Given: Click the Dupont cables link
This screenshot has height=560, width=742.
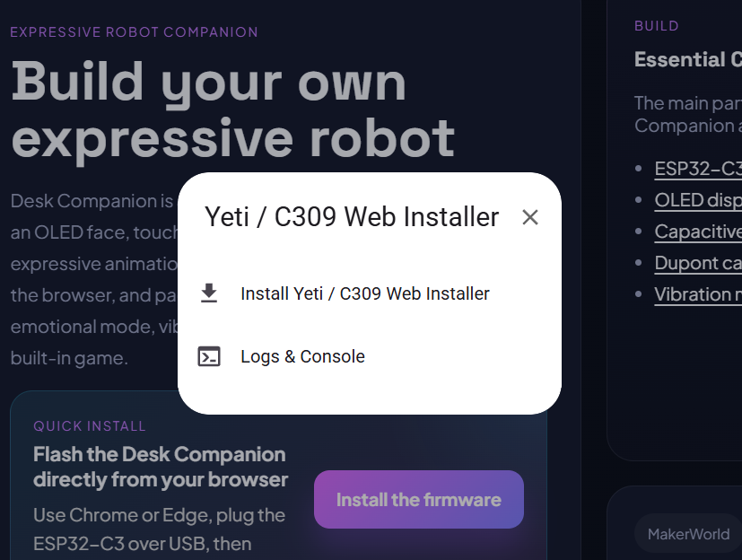Looking at the screenshot, I should click(x=697, y=263).
